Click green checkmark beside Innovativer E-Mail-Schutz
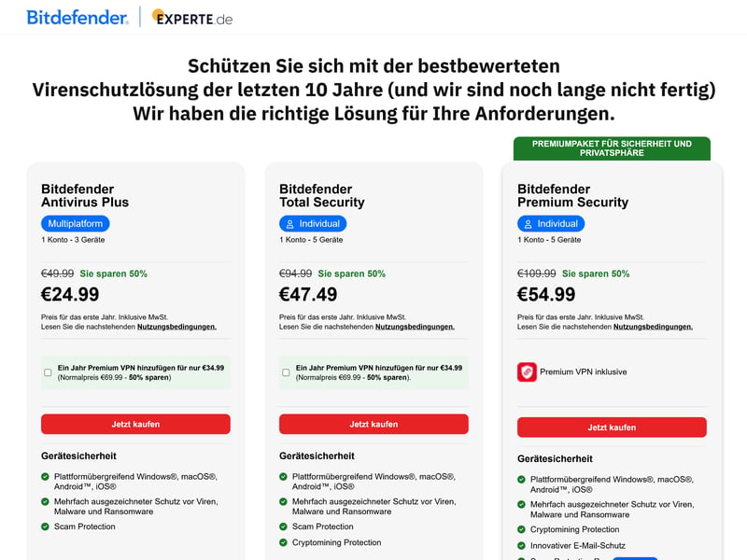The height and width of the screenshot is (560, 747). [x=522, y=546]
